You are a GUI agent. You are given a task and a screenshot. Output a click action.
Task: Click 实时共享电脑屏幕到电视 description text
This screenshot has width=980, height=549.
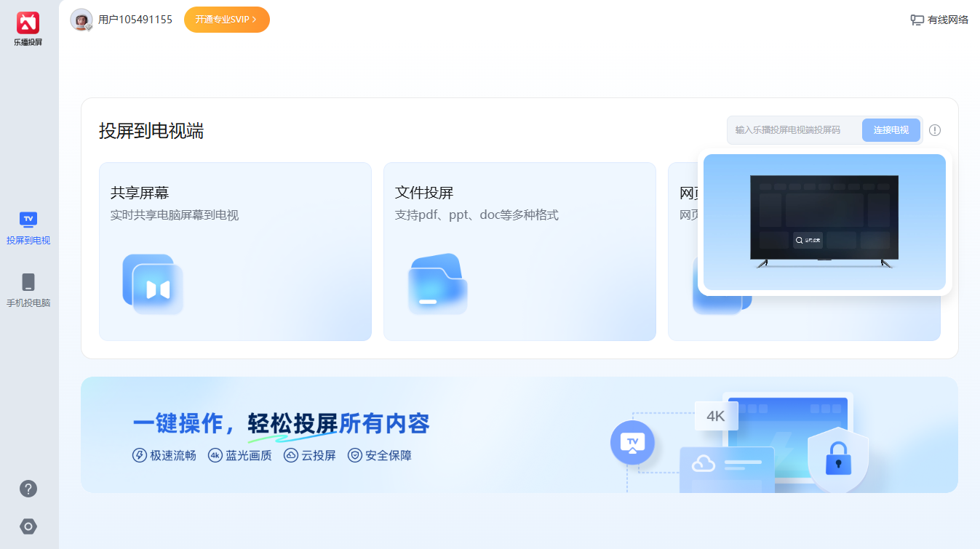pyautogui.click(x=175, y=215)
